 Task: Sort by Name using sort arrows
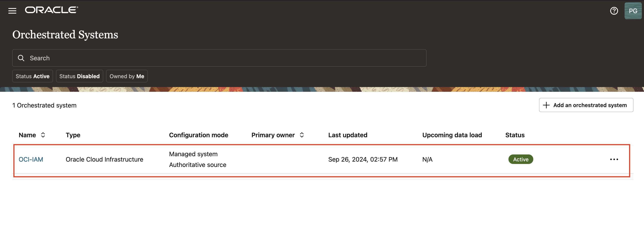click(43, 135)
